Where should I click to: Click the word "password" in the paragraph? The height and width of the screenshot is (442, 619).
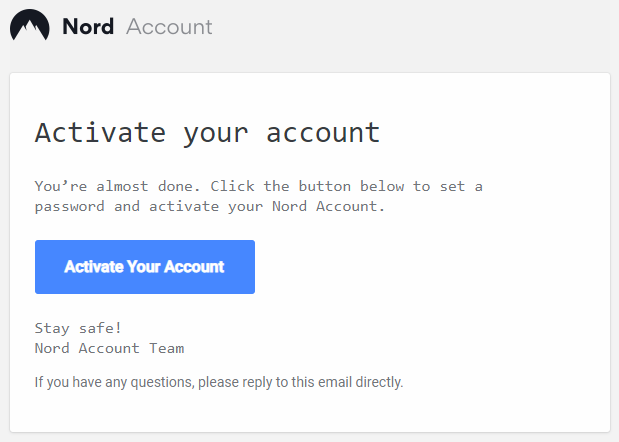tap(69, 207)
